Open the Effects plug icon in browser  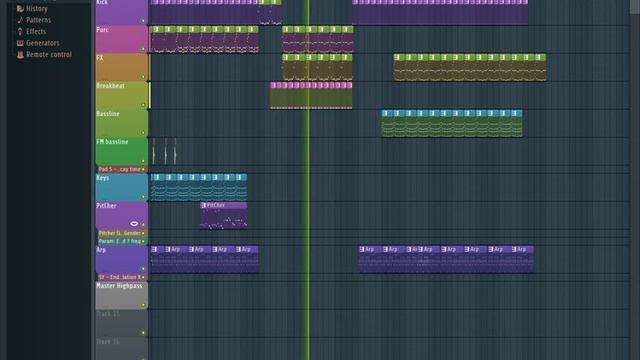pos(20,31)
